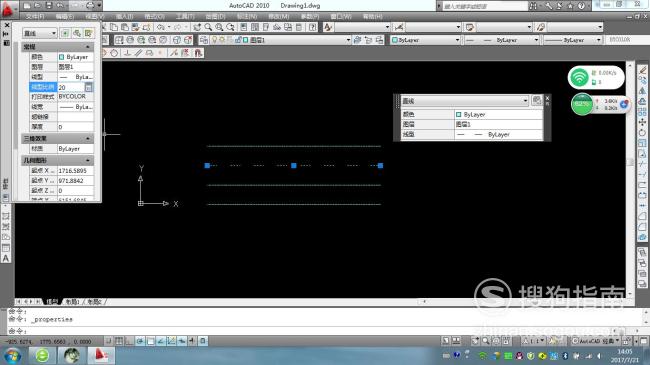Viewport: 650px width, 365px height.
Task: Open AutoCAD 经典 workspace switching button
Action: (x=596, y=341)
